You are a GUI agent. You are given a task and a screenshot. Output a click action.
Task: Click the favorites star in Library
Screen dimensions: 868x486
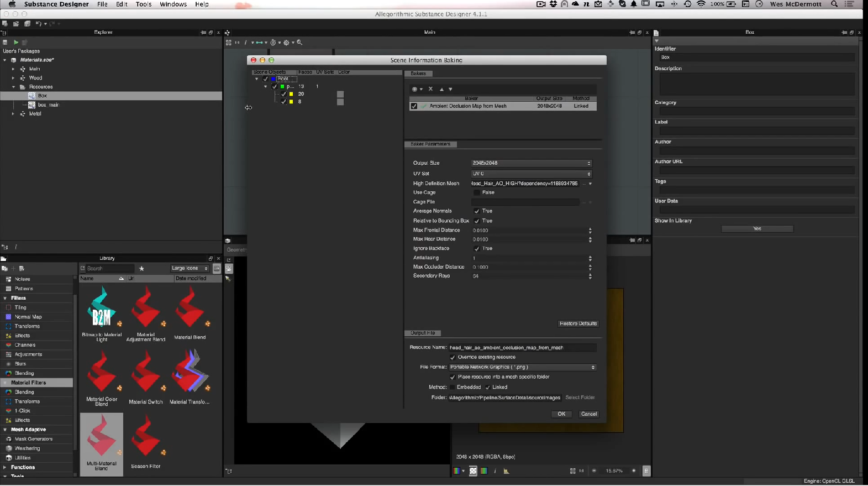(x=141, y=269)
